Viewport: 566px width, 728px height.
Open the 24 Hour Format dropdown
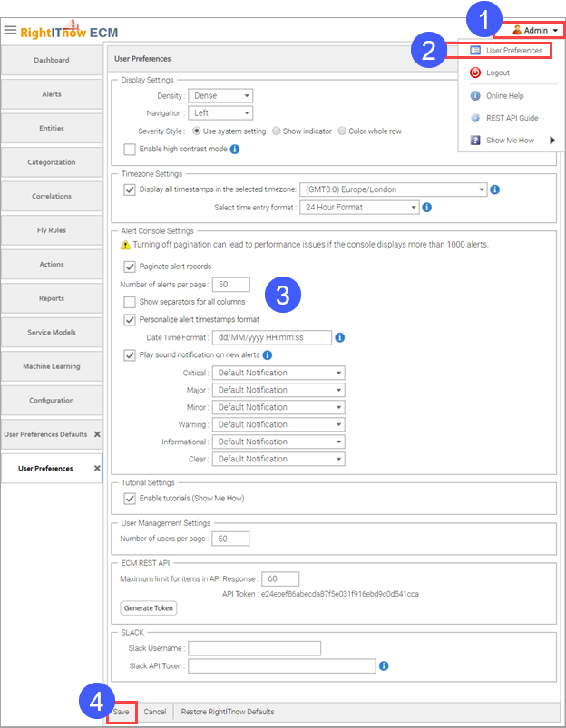(x=359, y=207)
